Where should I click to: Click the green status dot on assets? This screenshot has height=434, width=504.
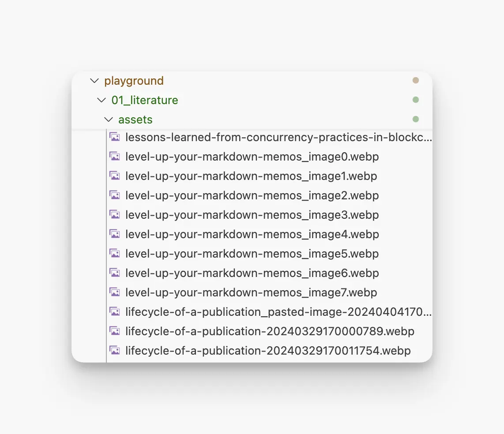point(416,119)
